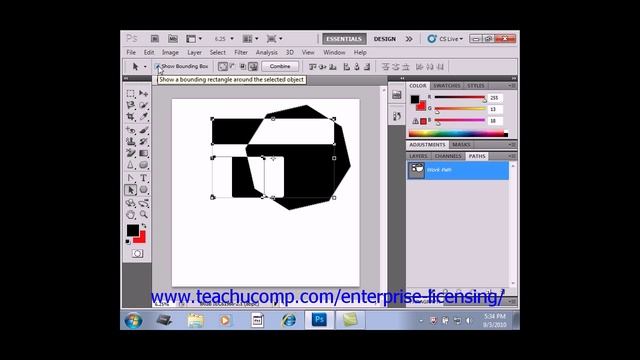The image size is (640, 360).
Task: Select the Quick Selection tool
Action: pos(143,105)
